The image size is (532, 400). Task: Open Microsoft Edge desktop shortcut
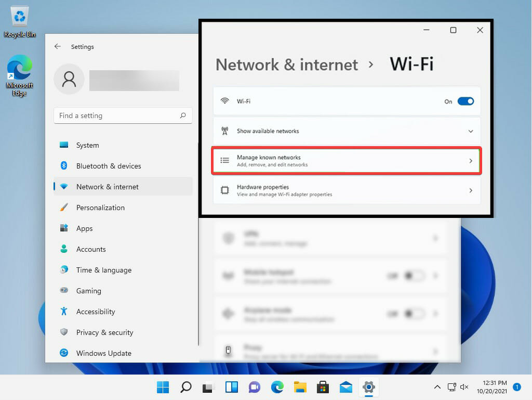(x=19, y=73)
